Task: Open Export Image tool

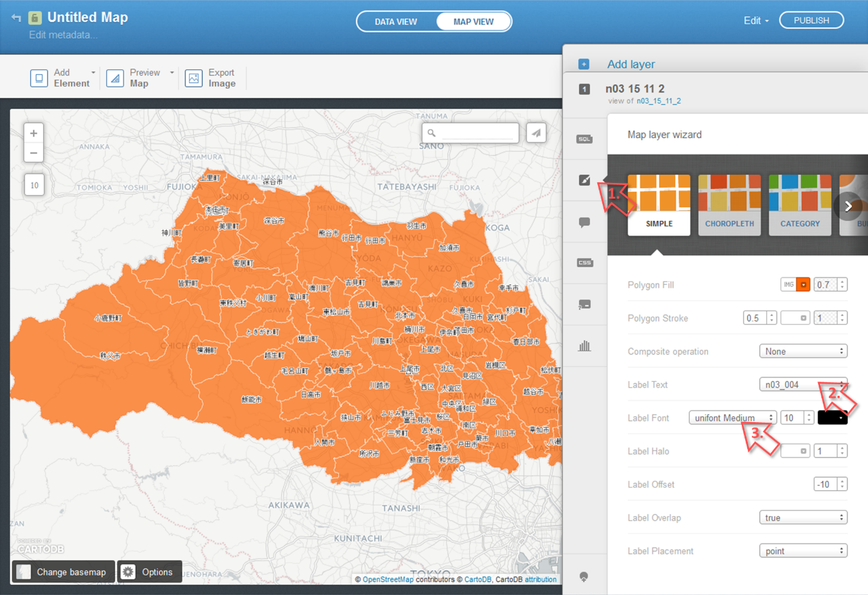Action: pos(211,78)
